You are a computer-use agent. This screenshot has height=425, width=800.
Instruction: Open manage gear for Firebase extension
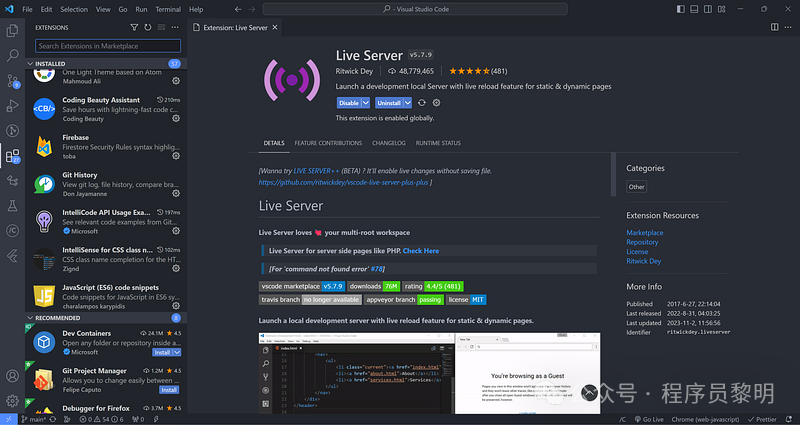point(176,156)
